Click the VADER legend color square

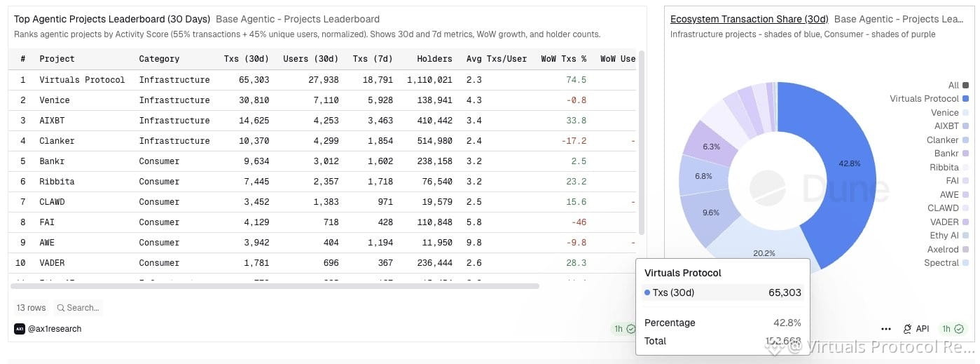[966, 222]
